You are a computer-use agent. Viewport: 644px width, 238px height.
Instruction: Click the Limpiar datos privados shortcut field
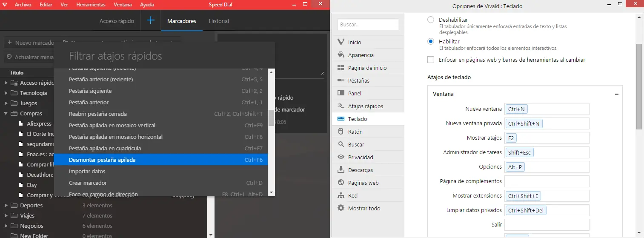(x=547, y=210)
